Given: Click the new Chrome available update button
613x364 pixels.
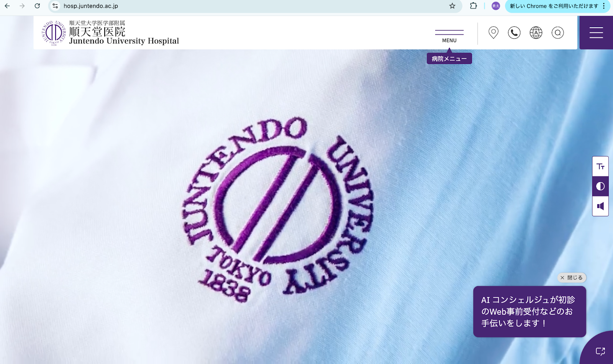Looking at the screenshot, I should click(x=554, y=6).
